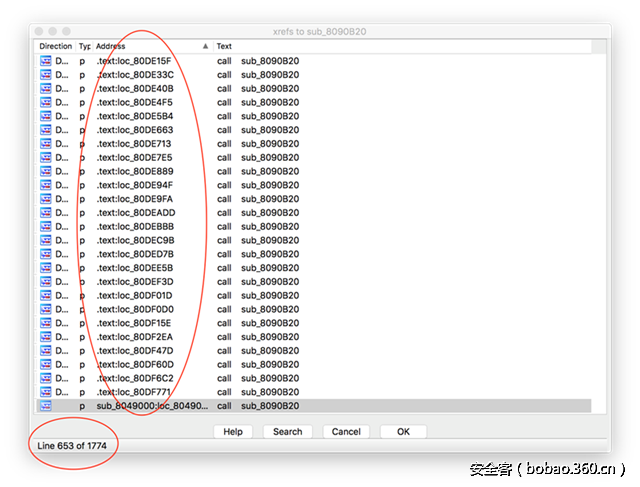Image resolution: width=640 pixels, height=487 pixels.
Task: Select address .text:loc_80DE5B4
Action: coord(135,116)
